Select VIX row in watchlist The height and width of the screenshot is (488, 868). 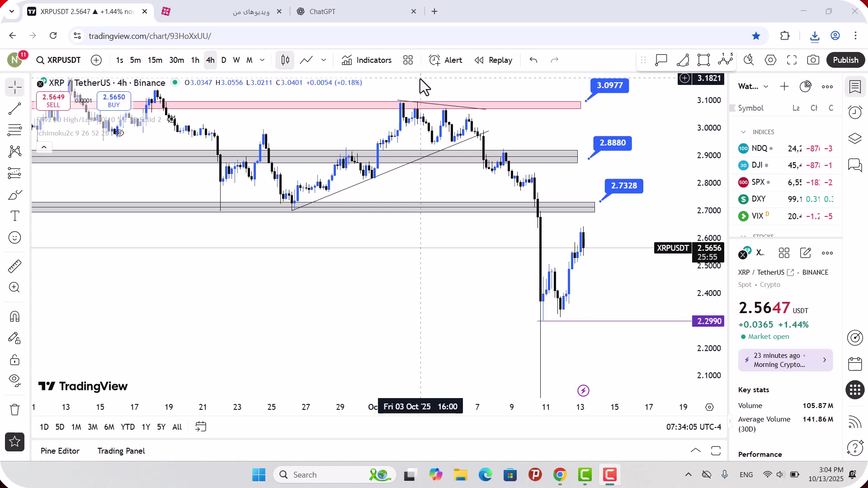coord(786,216)
